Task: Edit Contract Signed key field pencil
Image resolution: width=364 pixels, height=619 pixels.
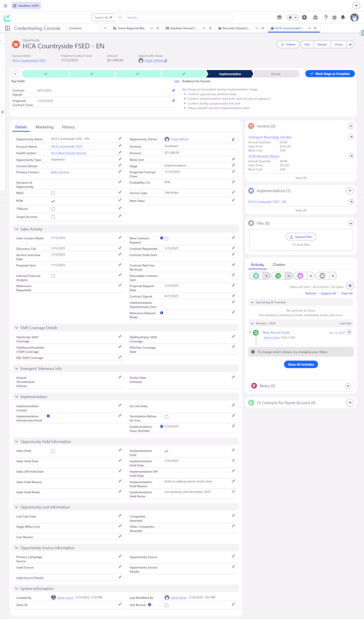Action: coord(173,91)
